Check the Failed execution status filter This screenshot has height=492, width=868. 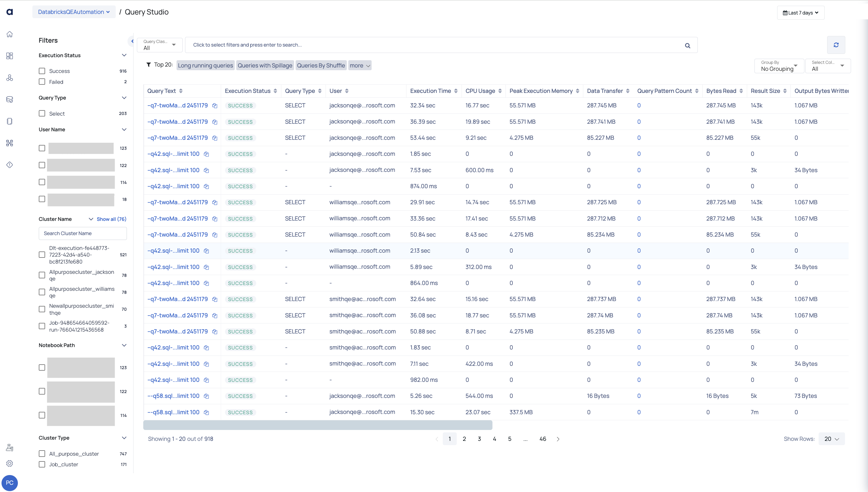click(42, 82)
